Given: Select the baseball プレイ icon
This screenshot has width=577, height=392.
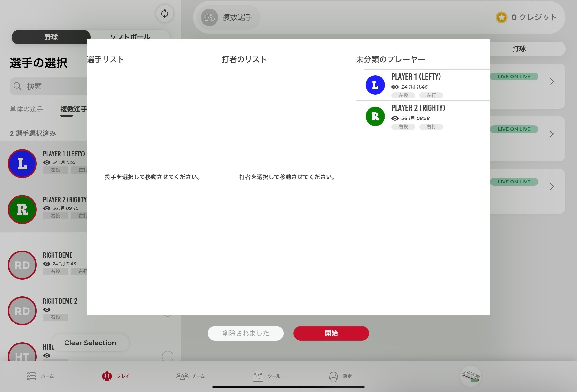Looking at the screenshot, I should (x=107, y=376).
